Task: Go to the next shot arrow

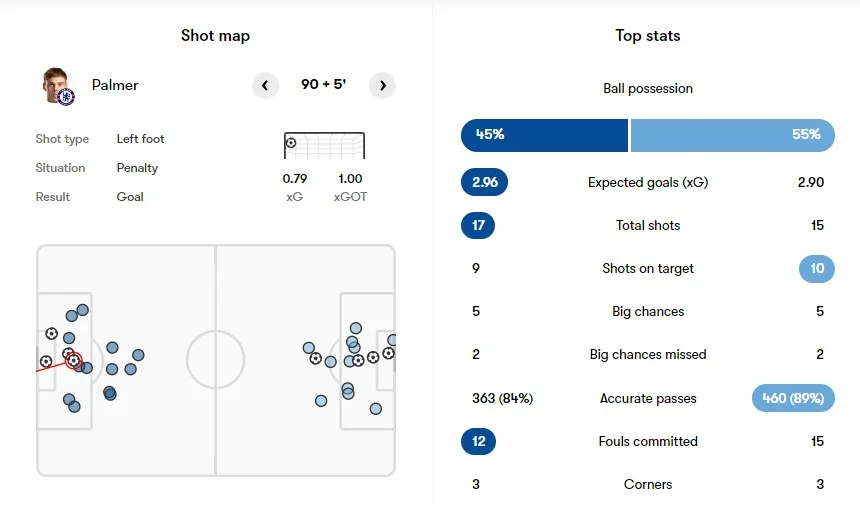Action: coord(382,85)
